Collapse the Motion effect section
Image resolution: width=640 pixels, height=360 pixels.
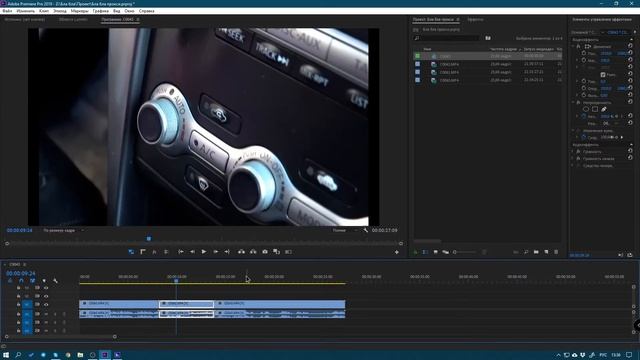click(x=573, y=47)
